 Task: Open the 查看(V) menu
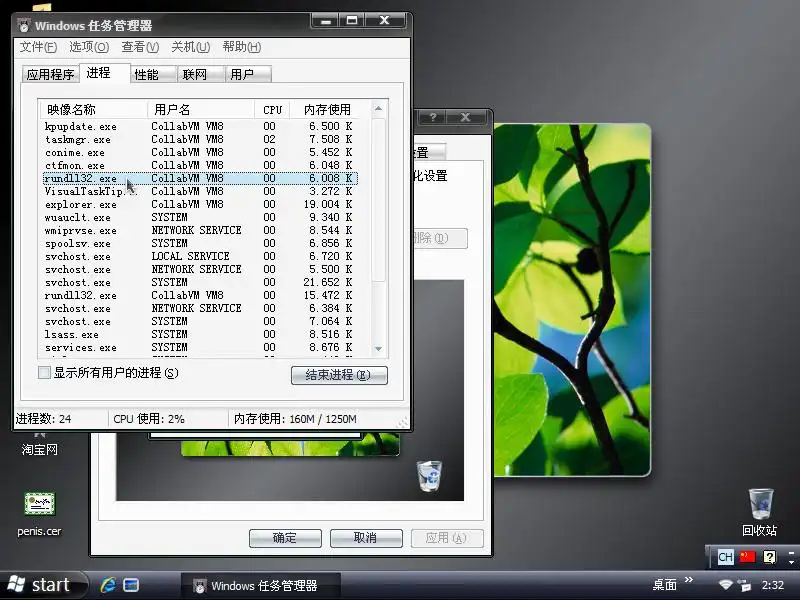(140, 47)
